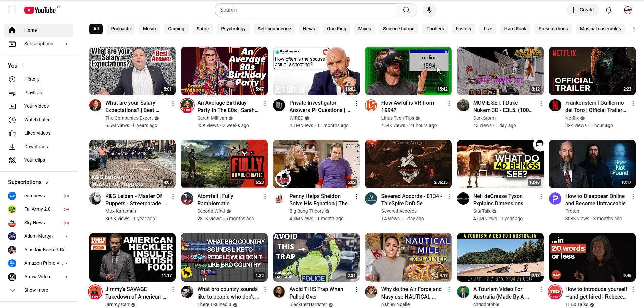644x308 pixels.
Task: Activate voice search microphone
Action: pos(429,10)
